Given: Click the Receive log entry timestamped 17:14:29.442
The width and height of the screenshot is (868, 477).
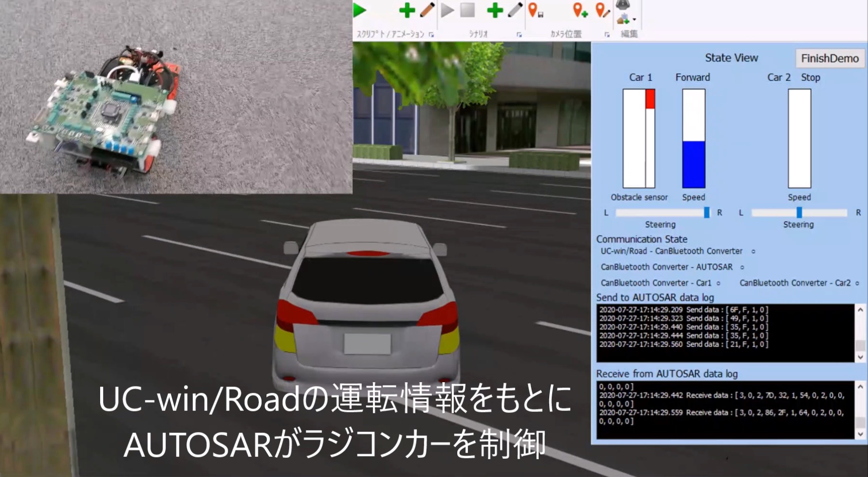Looking at the screenshot, I should point(722,400).
